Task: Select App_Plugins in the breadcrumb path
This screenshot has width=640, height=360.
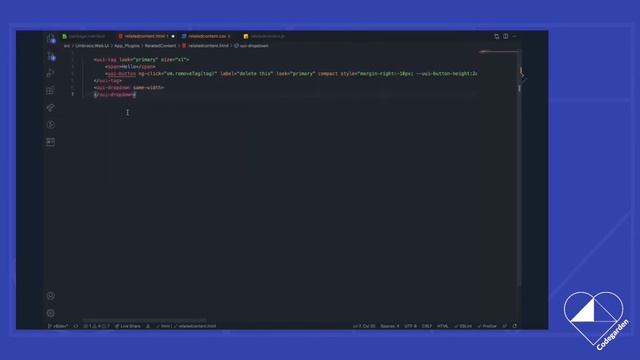Action: pyautogui.click(x=127, y=46)
